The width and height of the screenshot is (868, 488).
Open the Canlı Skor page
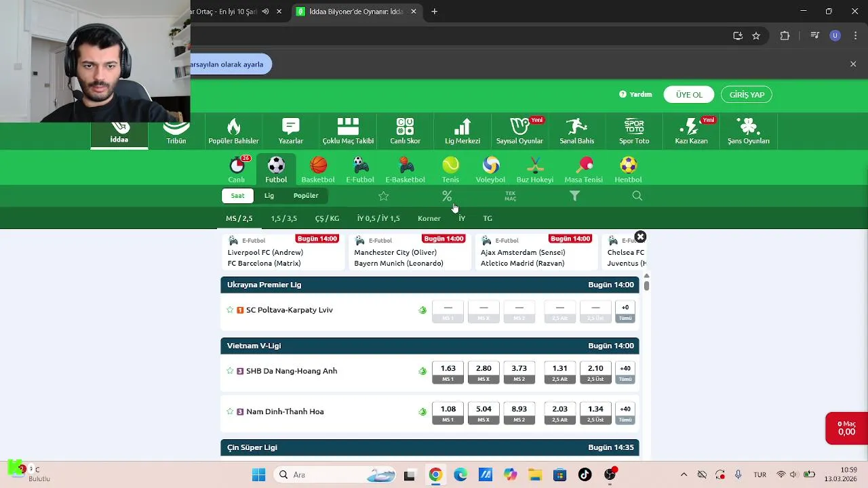tap(405, 131)
